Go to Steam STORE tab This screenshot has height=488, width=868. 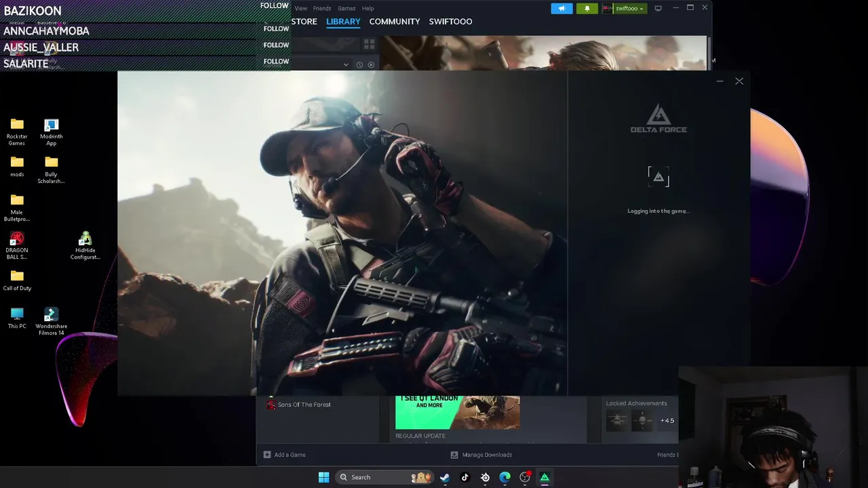pyautogui.click(x=304, y=22)
